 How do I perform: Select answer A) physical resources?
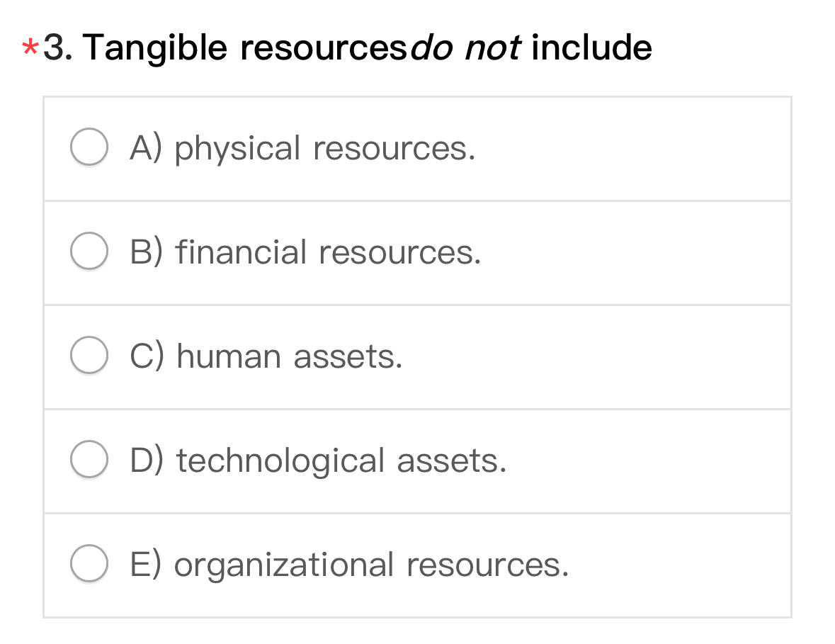[303, 147]
